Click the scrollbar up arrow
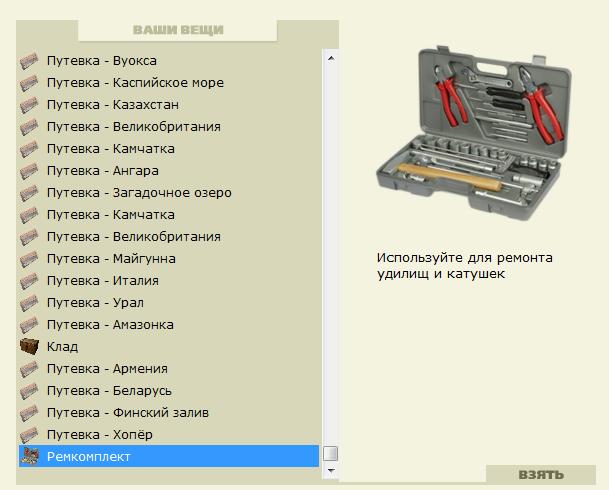This screenshot has width=609, height=490. point(331,59)
